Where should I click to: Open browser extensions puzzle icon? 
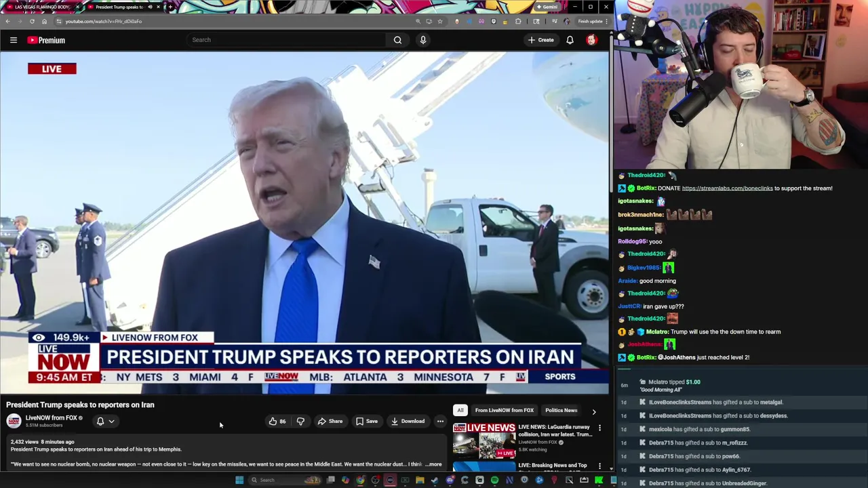coord(518,21)
